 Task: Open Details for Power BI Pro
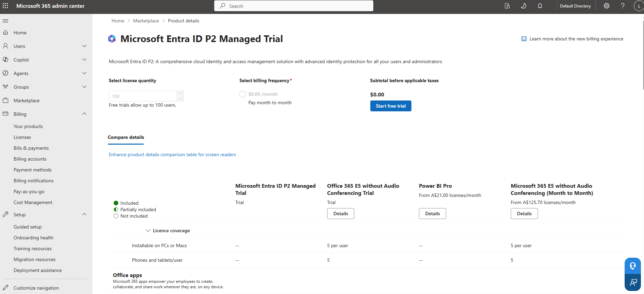433,214
